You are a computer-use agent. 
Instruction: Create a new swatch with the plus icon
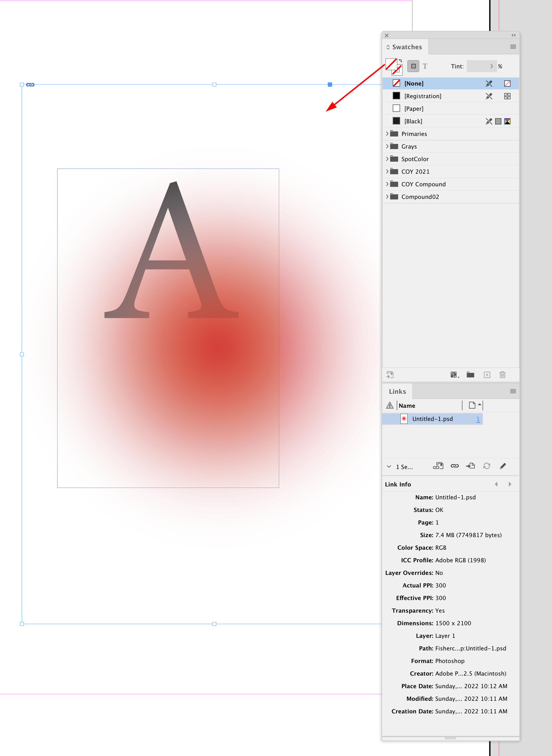coord(487,375)
